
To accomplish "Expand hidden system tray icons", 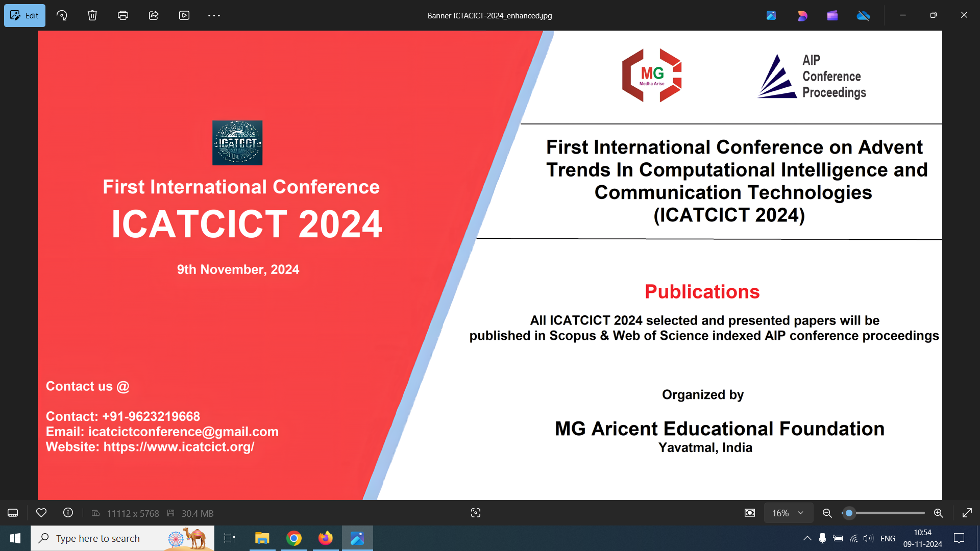I will 807,538.
